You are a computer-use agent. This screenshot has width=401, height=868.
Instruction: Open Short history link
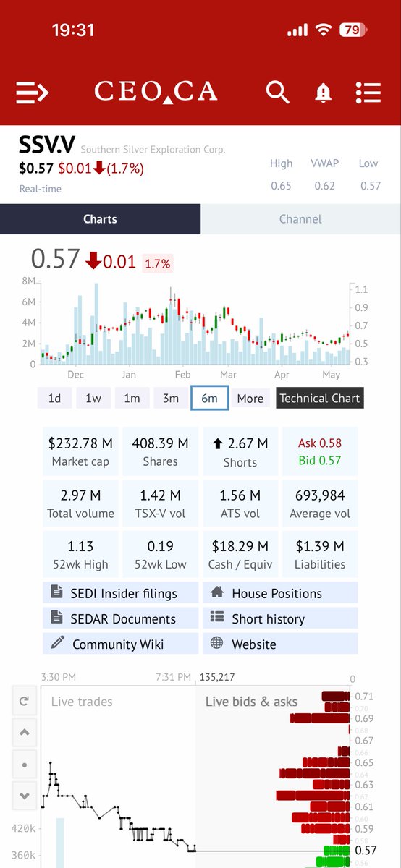pos(280,618)
